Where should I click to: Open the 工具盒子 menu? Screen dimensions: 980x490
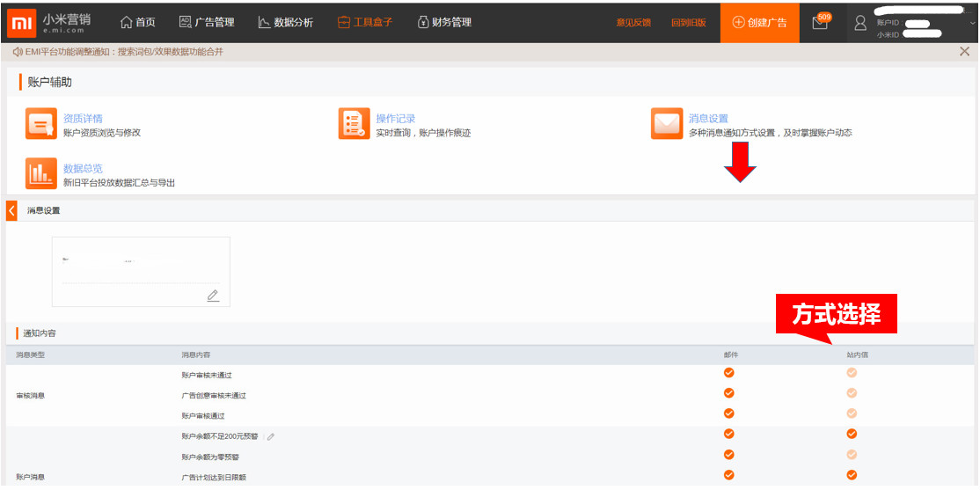click(365, 23)
